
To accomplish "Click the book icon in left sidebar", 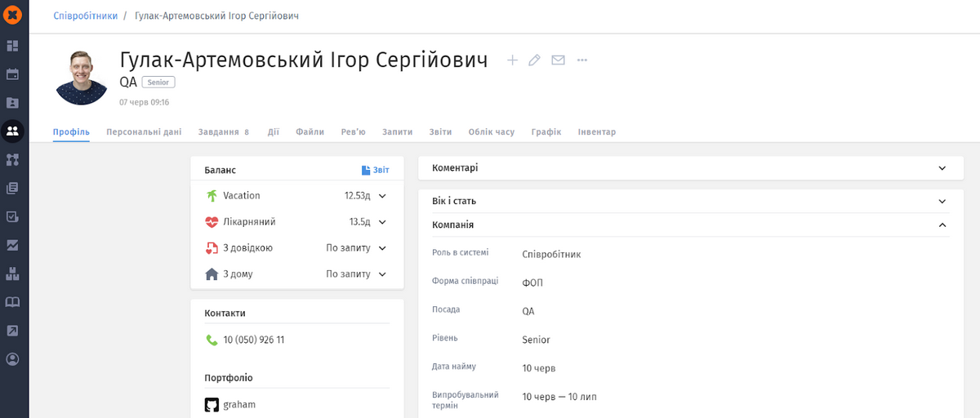I will (x=13, y=302).
